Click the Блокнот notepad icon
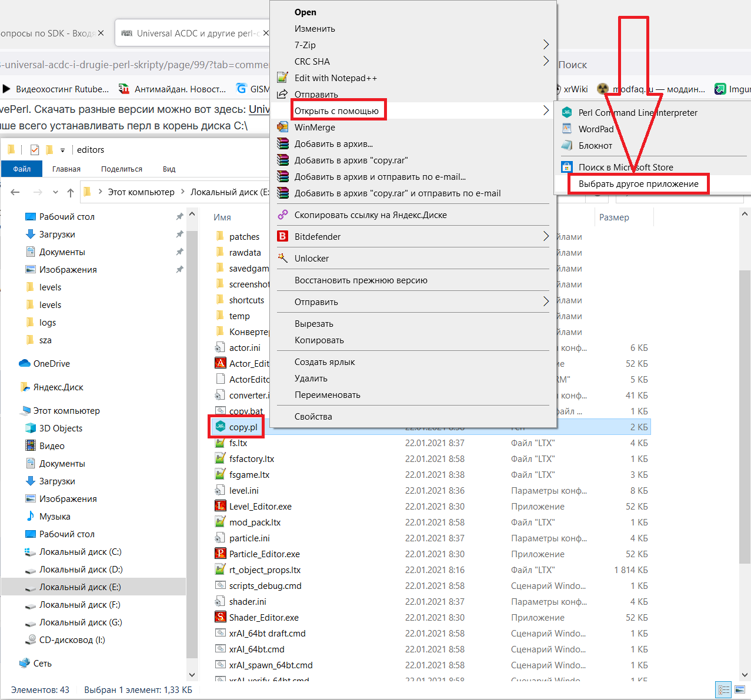The image size is (751, 700). (x=567, y=145)
